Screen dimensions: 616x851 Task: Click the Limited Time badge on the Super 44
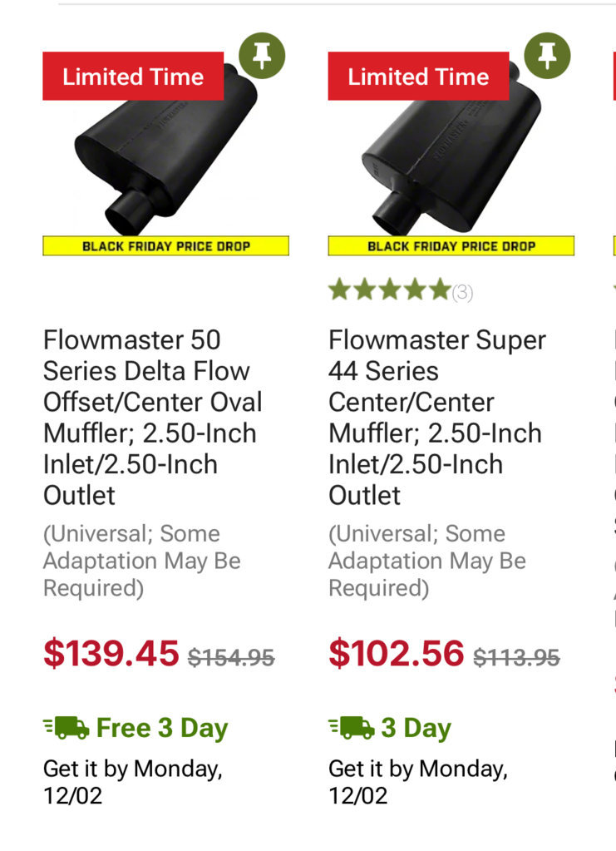419,76
